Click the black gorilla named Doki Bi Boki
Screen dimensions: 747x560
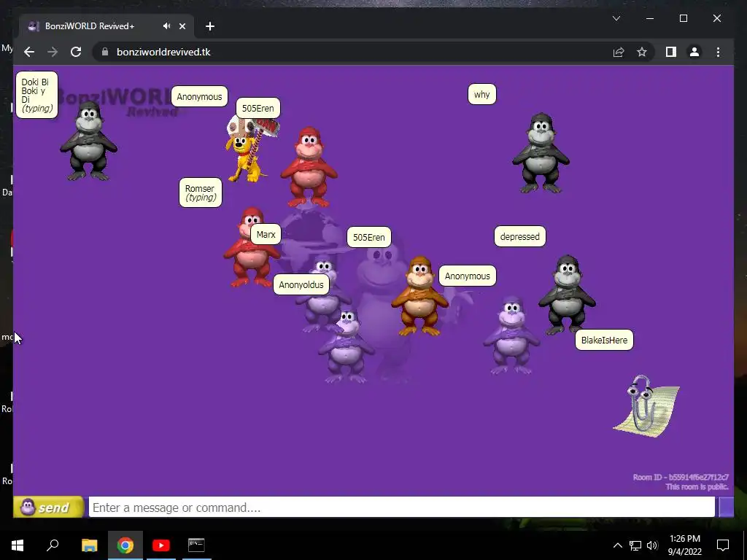pyautogui.click(x=88, y=141)
